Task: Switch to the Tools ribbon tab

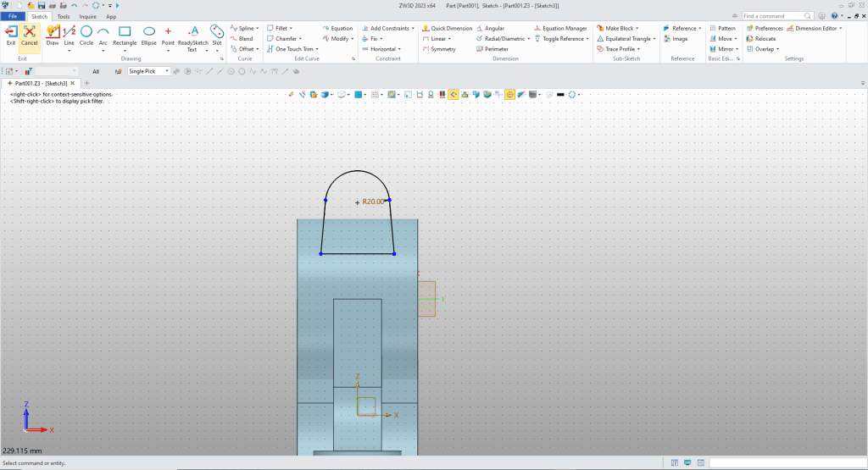Action: [64, 16]
